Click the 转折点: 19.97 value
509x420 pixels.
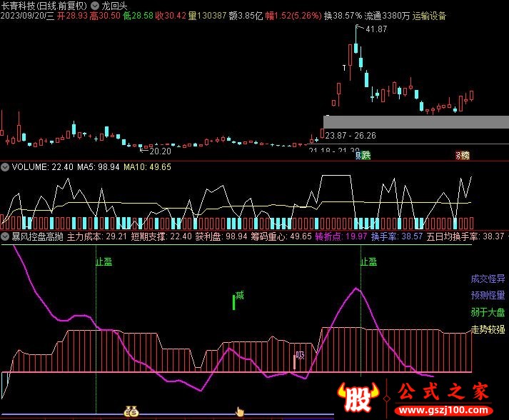(x=341, y=236)
